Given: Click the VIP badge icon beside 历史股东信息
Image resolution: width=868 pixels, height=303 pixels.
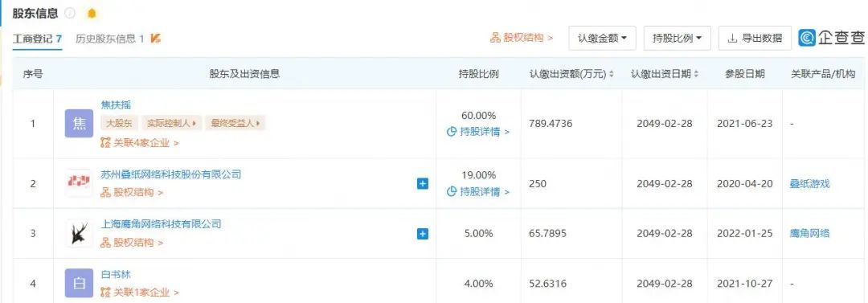Looking at the screenshot, I should (156, 39).
